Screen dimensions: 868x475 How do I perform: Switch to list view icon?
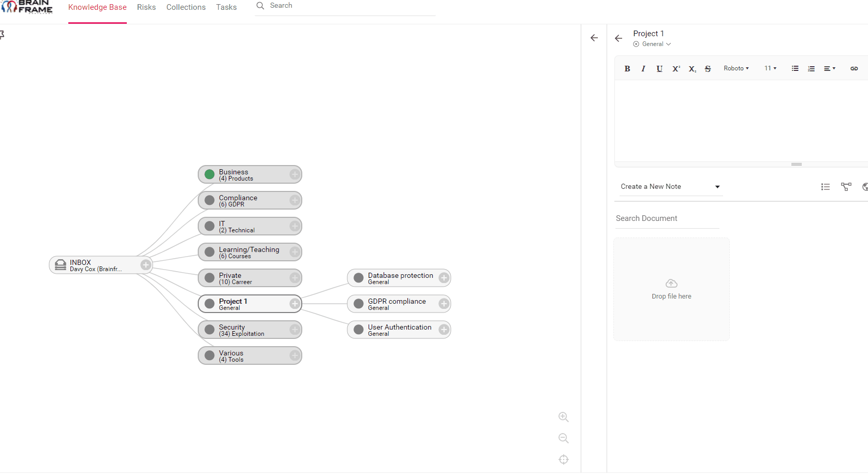pyautogui.click(x=826, y=187)
